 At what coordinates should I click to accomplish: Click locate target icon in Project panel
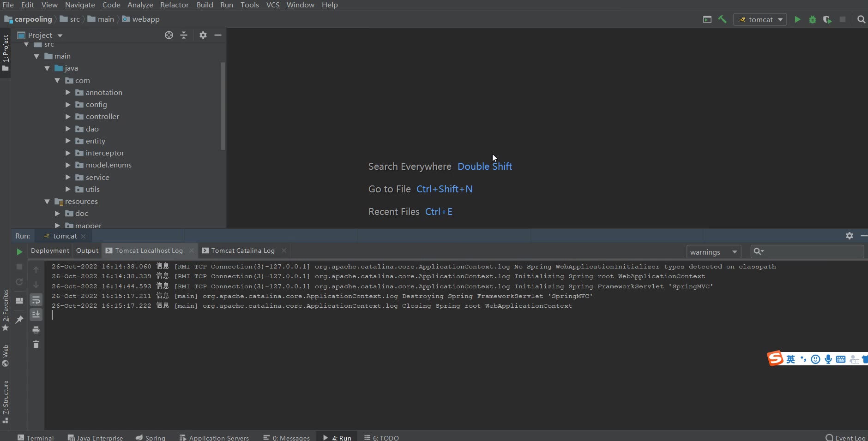169,35
